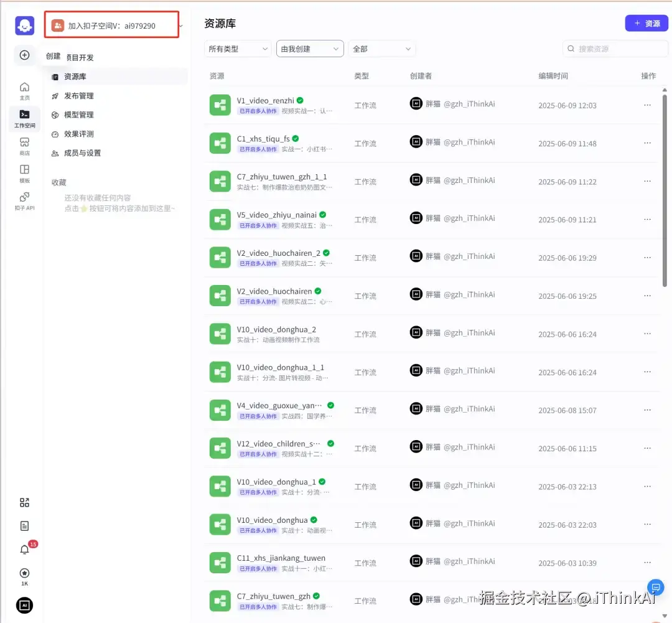Click 已开启多人协作 tag on C1_xhs_tiqu_fs

(258, 149)
